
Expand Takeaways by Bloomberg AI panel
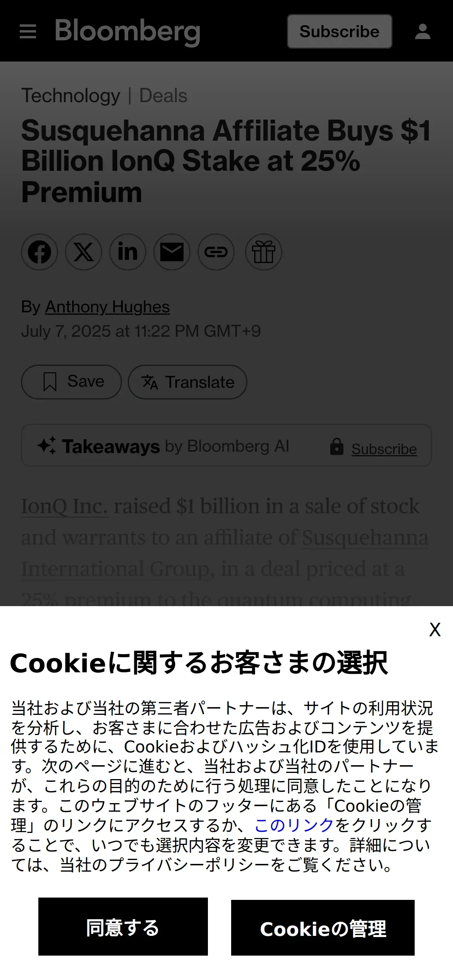click(226, 445)
